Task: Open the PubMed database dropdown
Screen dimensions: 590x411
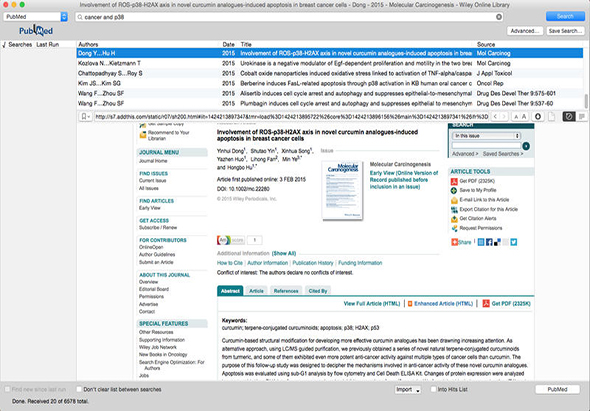Action: [x=35, y=17]
